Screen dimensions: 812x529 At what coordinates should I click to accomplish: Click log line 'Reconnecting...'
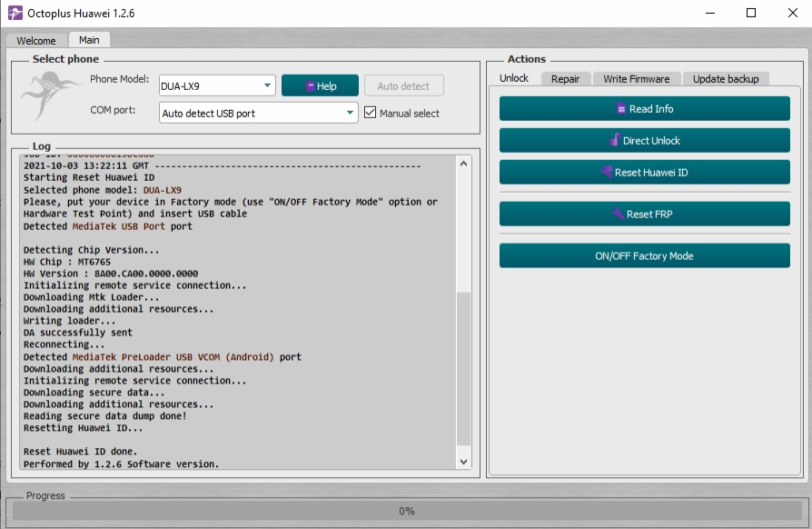coord(64,344)
